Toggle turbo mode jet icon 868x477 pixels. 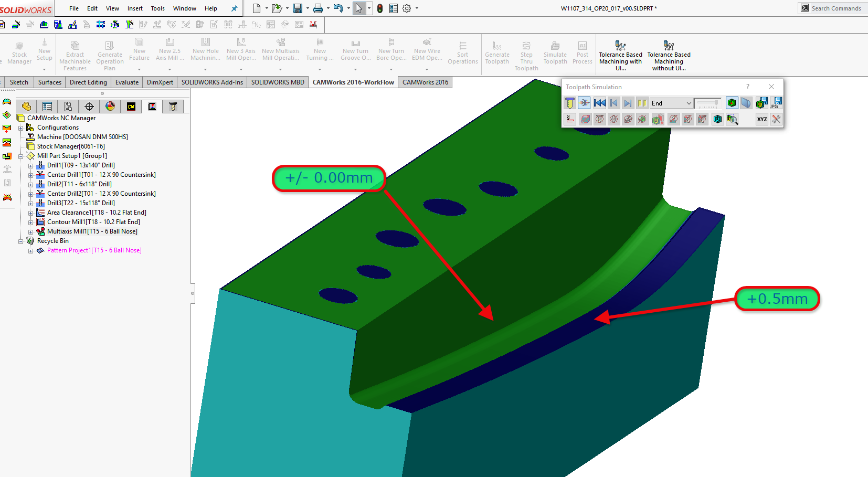(584, 103)
